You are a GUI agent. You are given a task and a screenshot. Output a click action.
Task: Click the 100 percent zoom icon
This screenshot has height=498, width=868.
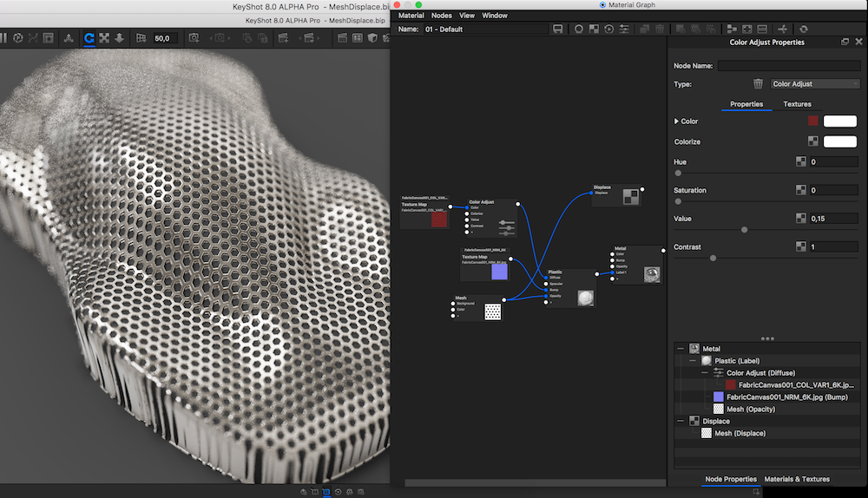click(x=762, y=29)
